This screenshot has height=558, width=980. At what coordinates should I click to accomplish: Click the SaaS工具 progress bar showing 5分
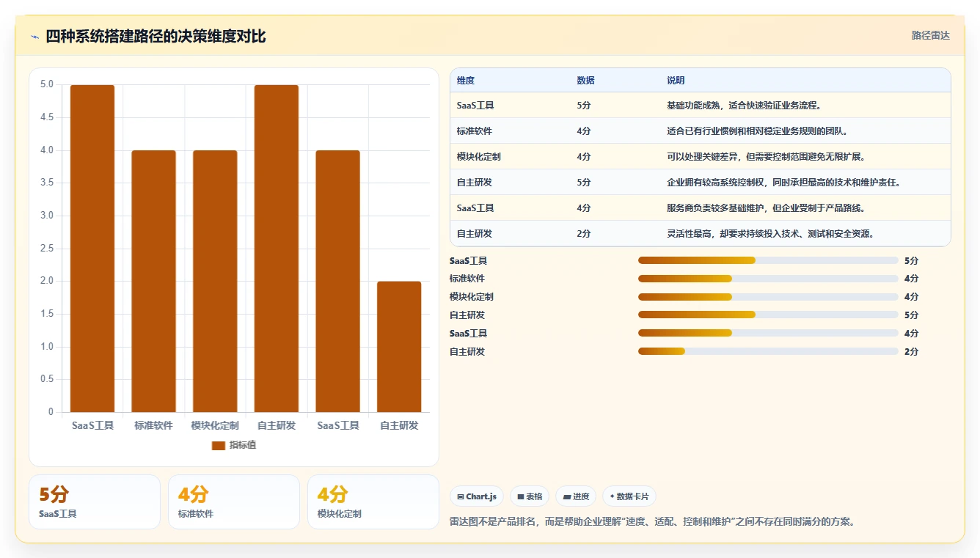768,260
